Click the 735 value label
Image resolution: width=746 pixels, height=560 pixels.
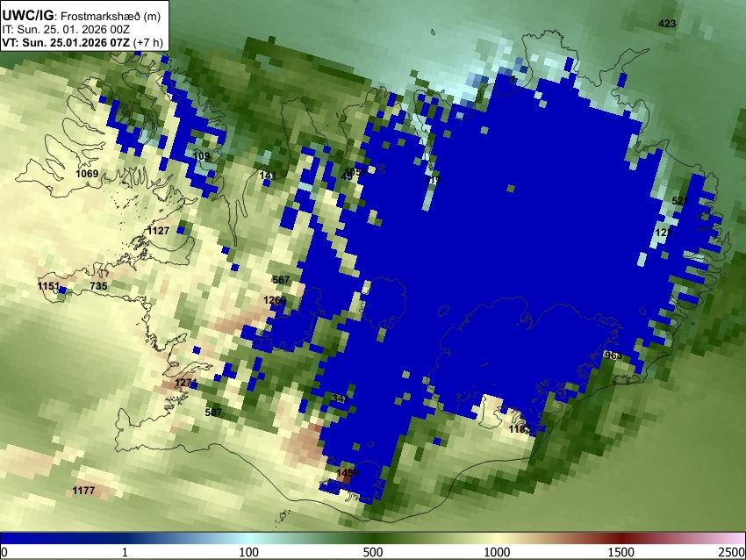pyautogui.click(x=98, y=286)
